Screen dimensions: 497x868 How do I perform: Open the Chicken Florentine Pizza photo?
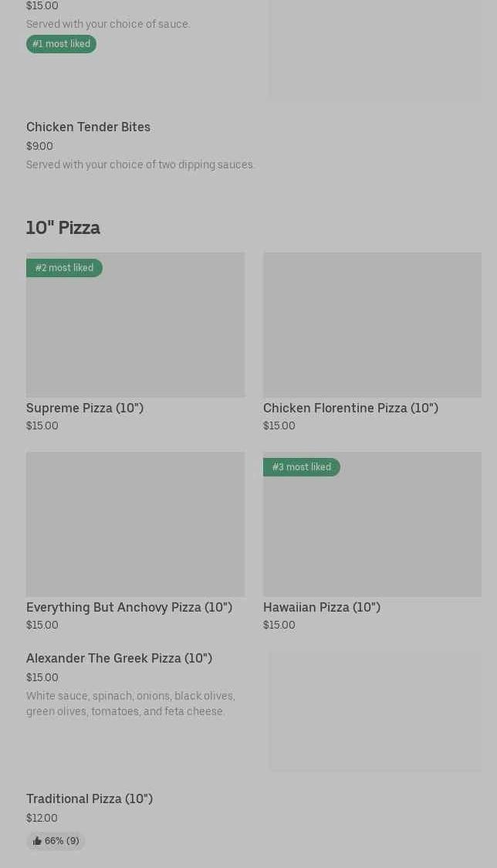[372, 324]
